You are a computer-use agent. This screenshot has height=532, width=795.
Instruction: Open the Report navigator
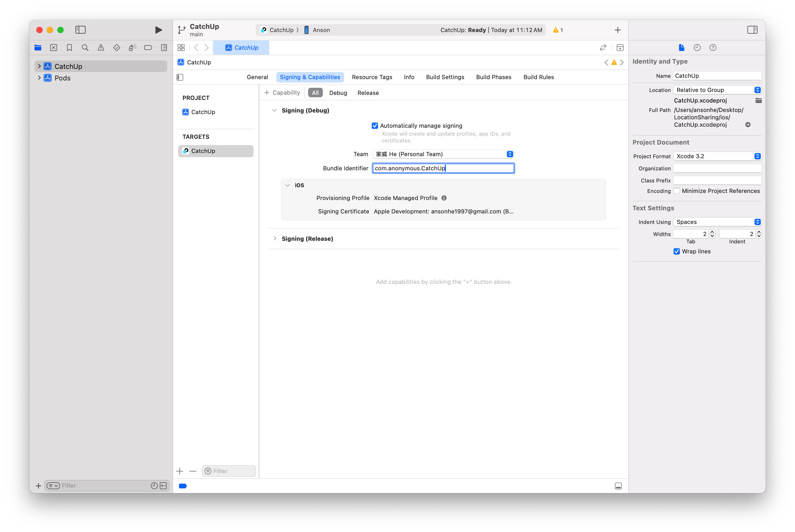pos(164,48)
